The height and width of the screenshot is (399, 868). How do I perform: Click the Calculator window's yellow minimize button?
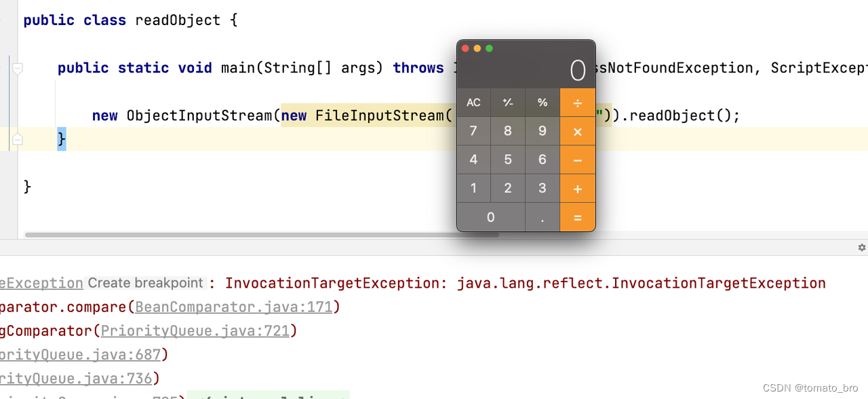(x=477, y=48)
